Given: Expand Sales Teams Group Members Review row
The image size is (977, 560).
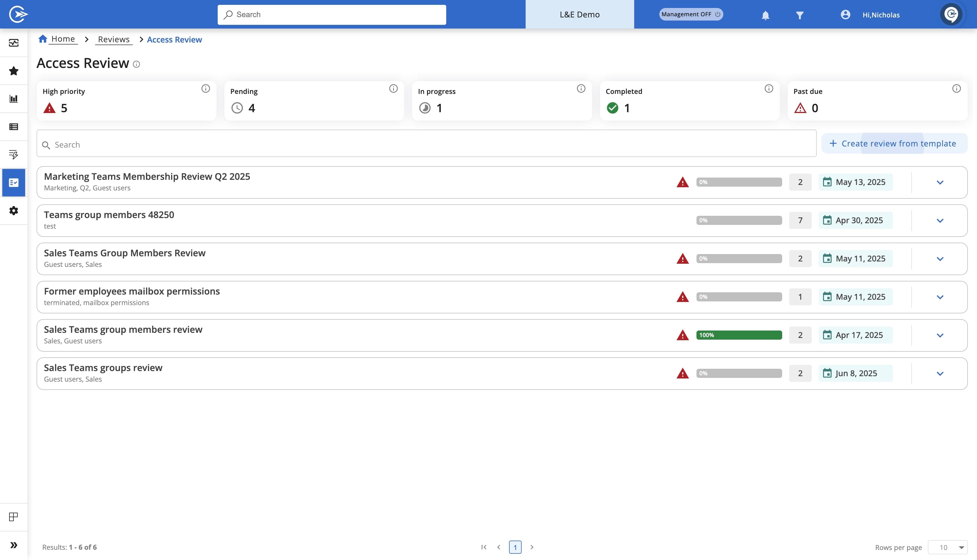Looking at the screenshot, I should click(940, 259).
